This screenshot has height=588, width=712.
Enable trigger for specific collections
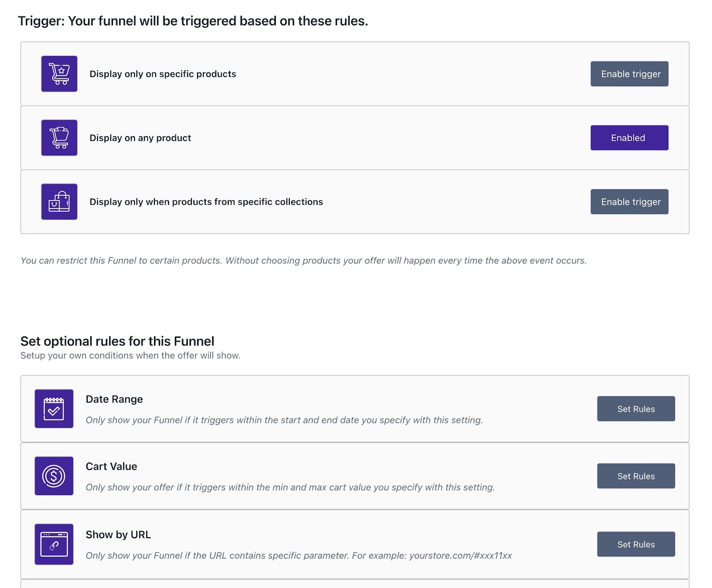(x=629, y=202)
